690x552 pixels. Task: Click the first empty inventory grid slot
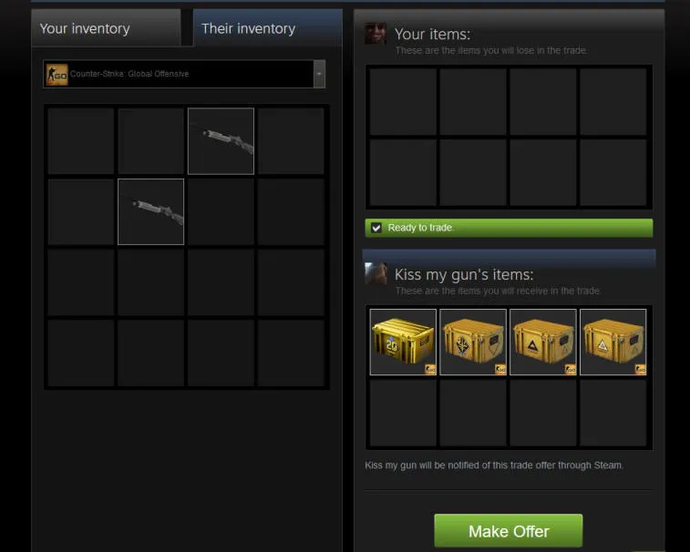tap(81, 141)
